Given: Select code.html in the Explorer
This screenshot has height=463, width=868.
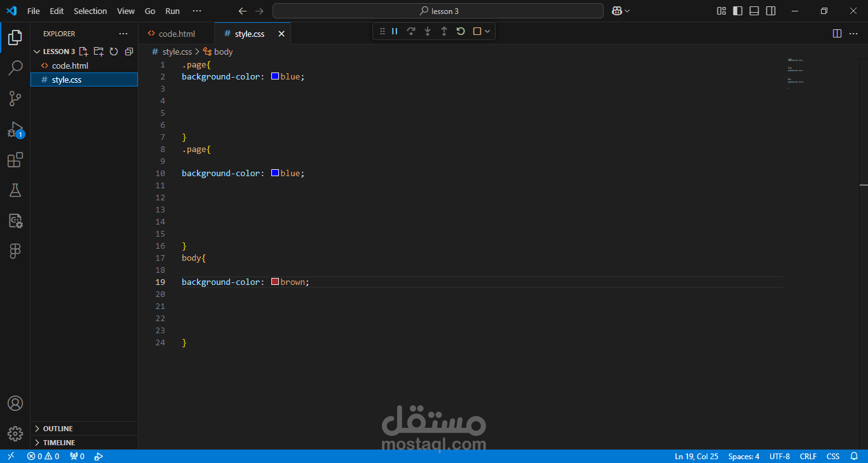Looking at the screenshot, I should click(x=84, y=66).
